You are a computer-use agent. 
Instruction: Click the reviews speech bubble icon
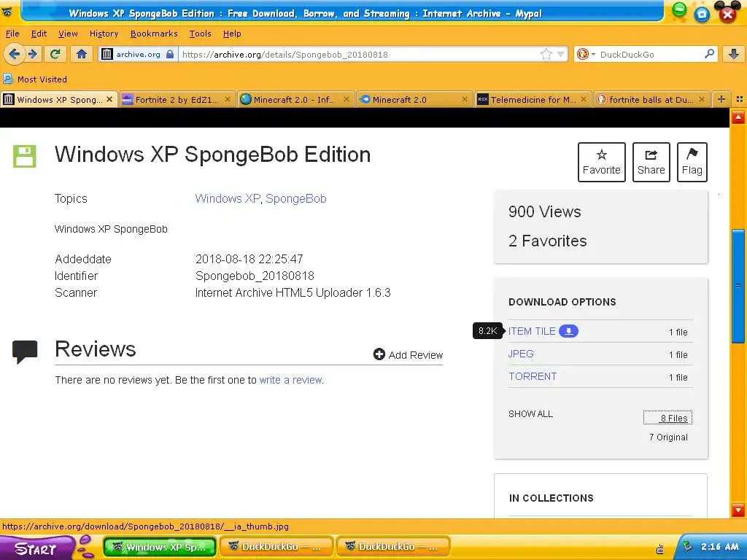pyautogui.click(x=25, y=352)
